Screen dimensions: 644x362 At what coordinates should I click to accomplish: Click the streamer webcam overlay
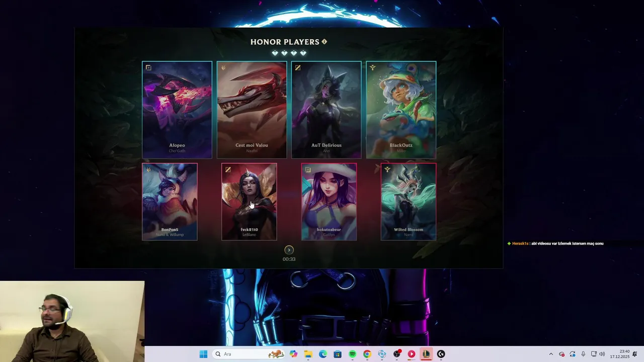coord(72,321)
